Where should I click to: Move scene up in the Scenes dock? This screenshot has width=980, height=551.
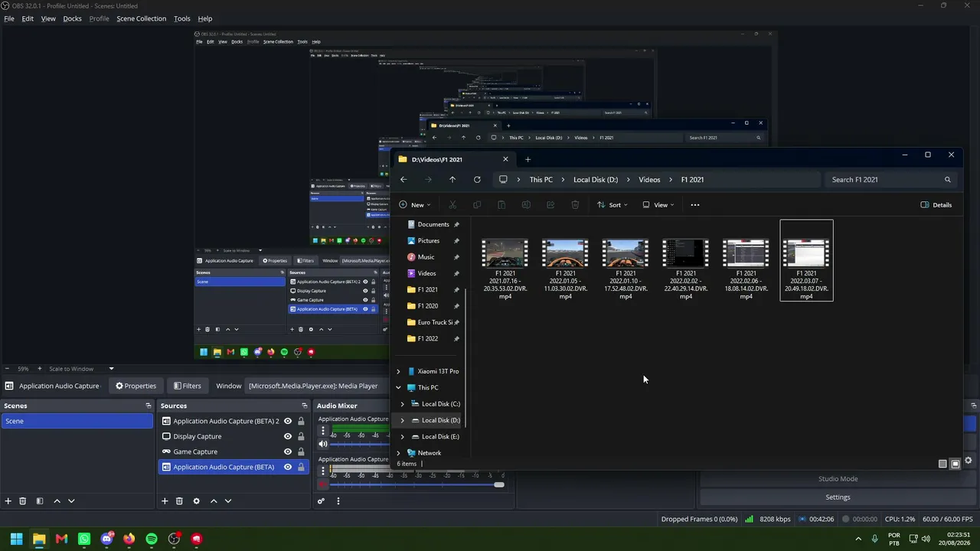coord(57,501)
